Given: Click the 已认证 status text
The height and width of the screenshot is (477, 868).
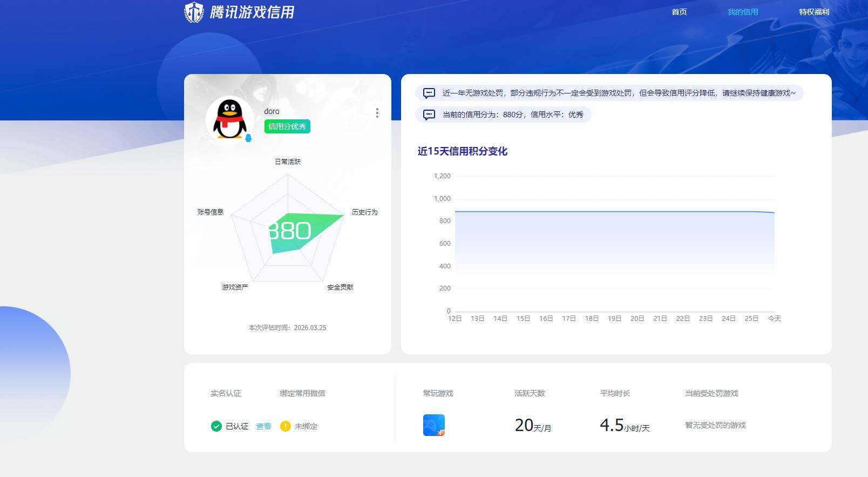Looking at the screenshot, I should [237, 426].
